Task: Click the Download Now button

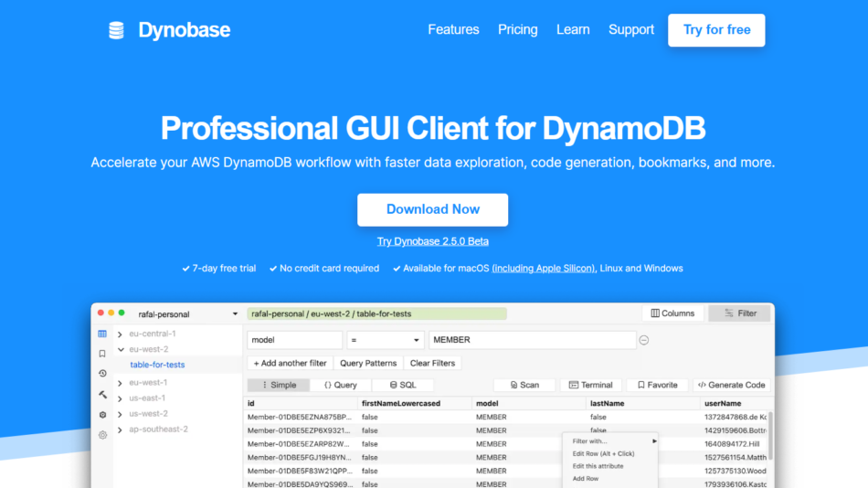Action: (x=432, y=209)
